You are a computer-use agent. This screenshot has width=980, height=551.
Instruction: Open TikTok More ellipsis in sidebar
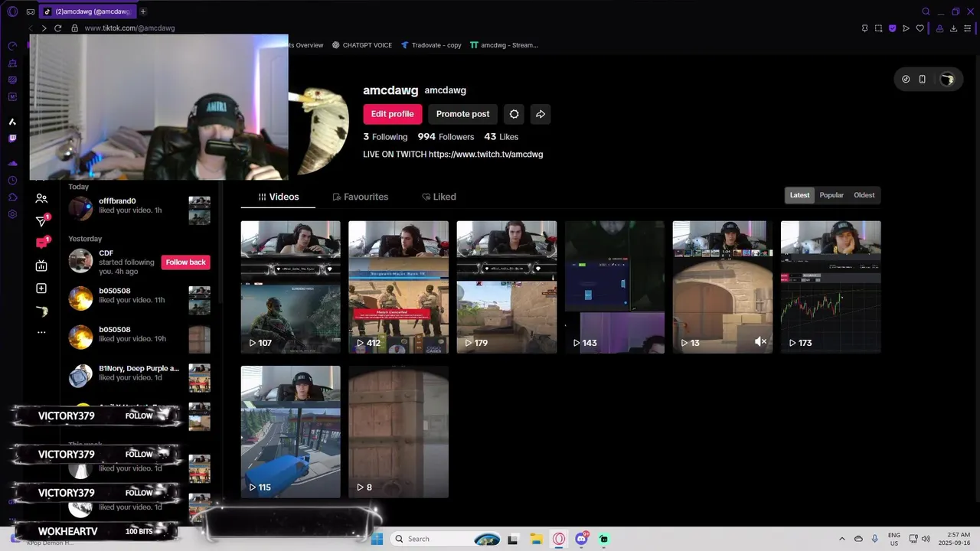(x=41, y=332)
